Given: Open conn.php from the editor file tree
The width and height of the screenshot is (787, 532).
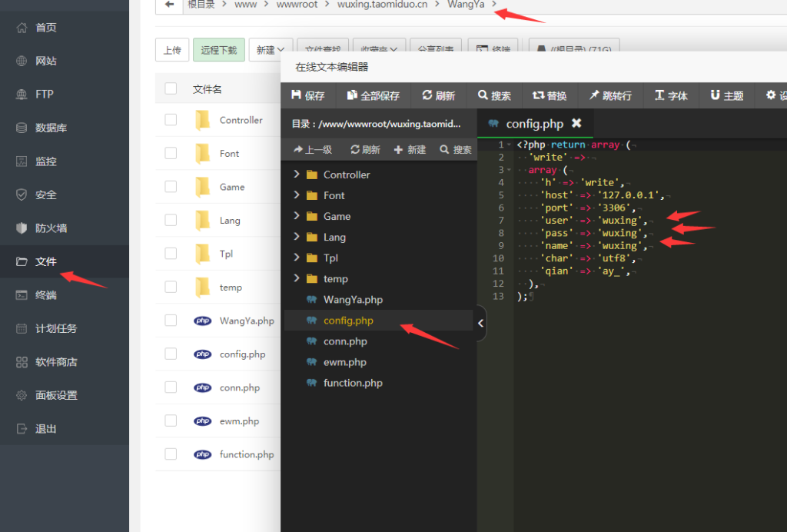Looking at the screenshot, I should (x=345, y=341).
